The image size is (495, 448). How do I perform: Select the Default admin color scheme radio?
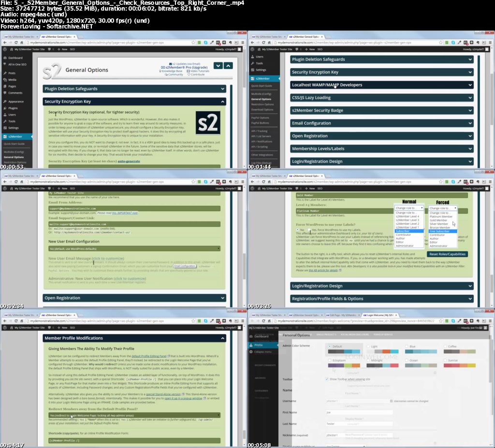pyautogui.click(x=330, y=347)
